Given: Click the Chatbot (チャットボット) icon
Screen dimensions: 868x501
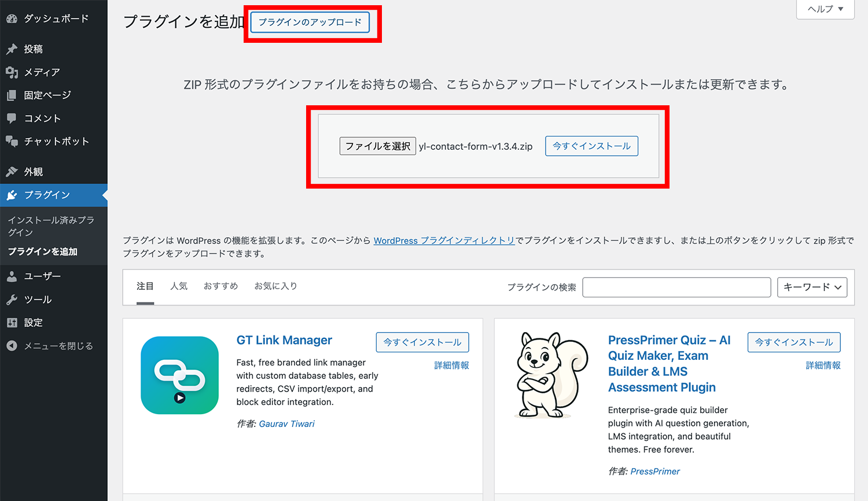Looking at the screenshot, I should coord(12,141).
